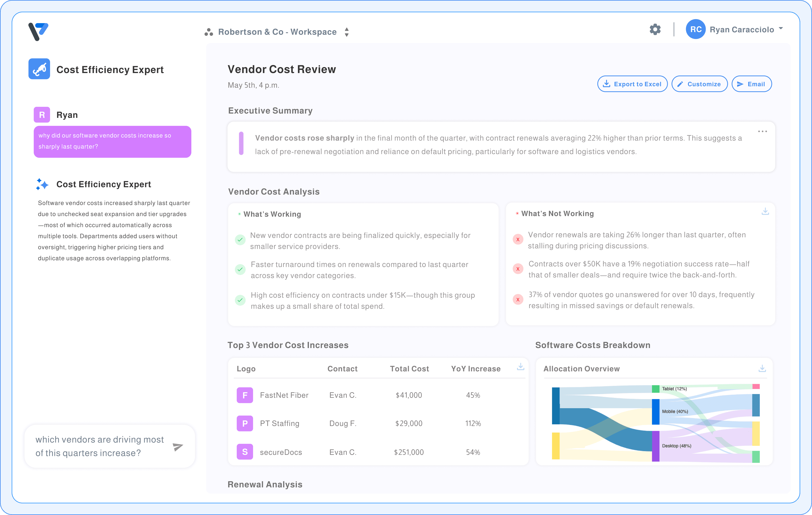
Task: Click the green check beside faster turnaround times item
Action: 240,270
